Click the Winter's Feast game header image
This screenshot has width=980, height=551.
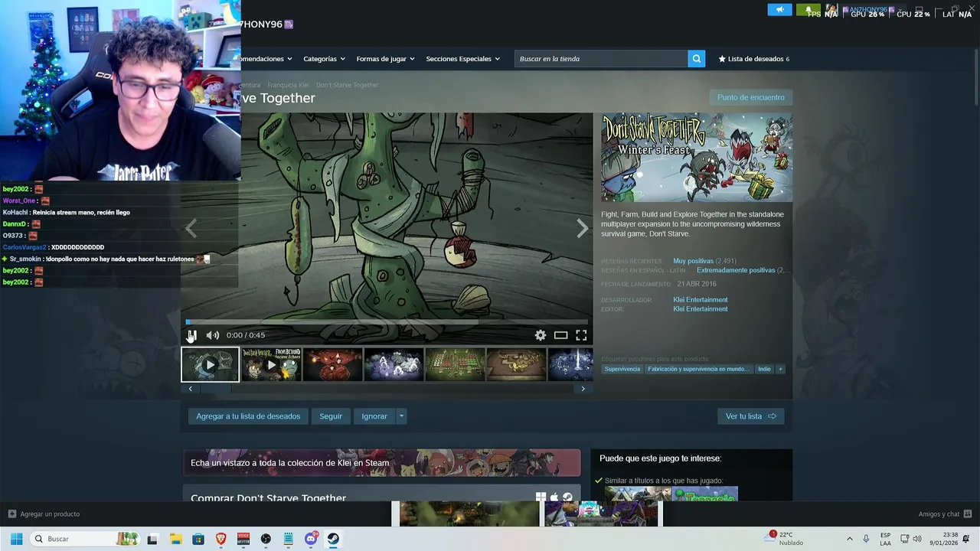(x=697, y=158)
